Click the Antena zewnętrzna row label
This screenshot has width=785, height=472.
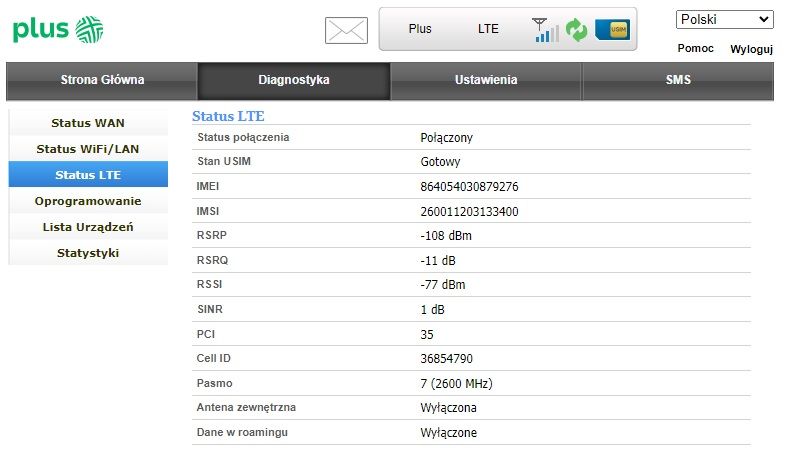pyautogui.click(x=246, y=408)
